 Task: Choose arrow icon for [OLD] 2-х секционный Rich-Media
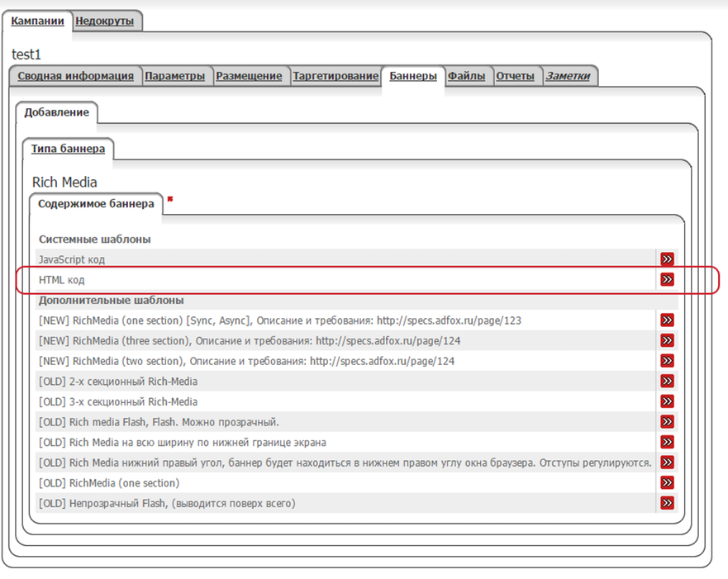pos(667,382)
